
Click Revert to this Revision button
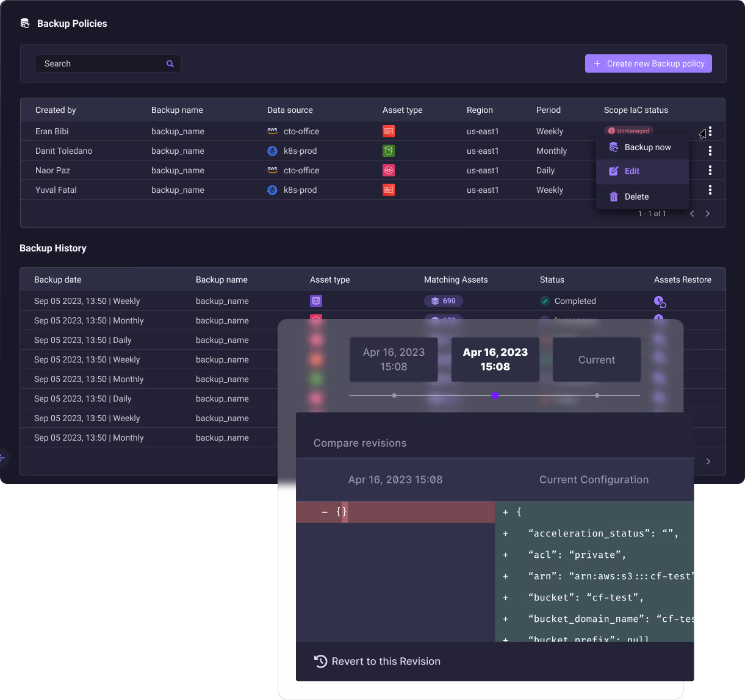(377, 661)
